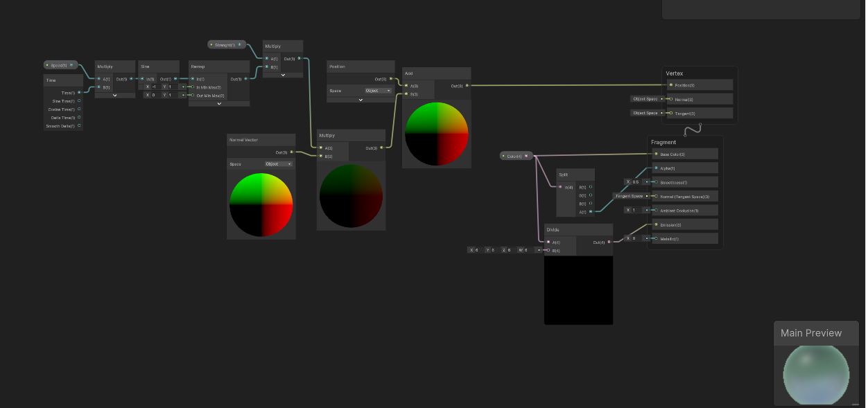Click the Position(3) input port in Vertex block

670,85
